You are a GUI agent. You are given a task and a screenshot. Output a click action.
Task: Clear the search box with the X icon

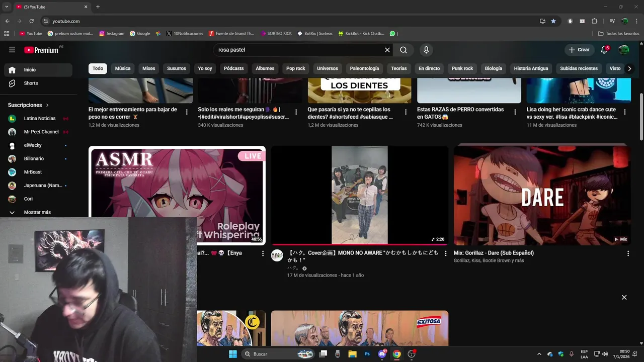[387, 50]
